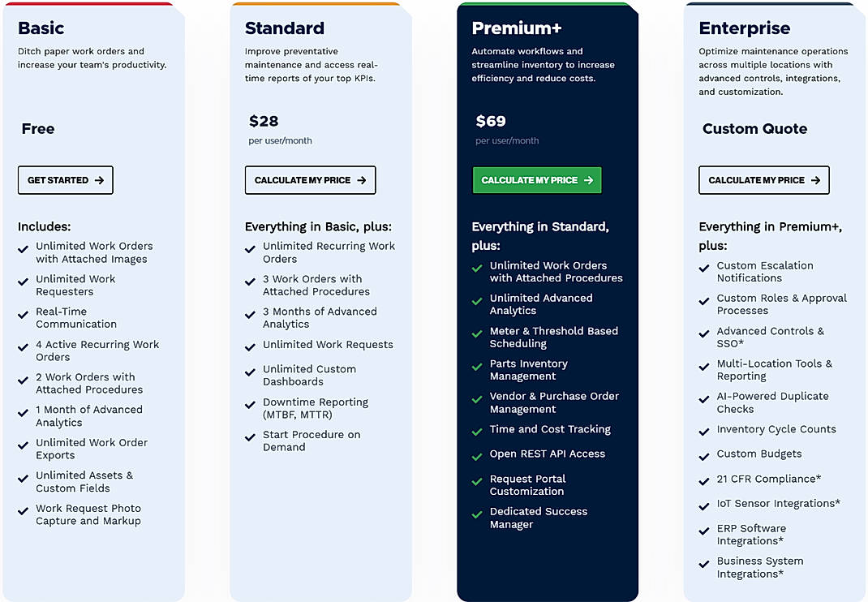This screenshot has width=868, height=602.
Task: Click the Free price label on Basic plan
Action: (x=39, y=128)
